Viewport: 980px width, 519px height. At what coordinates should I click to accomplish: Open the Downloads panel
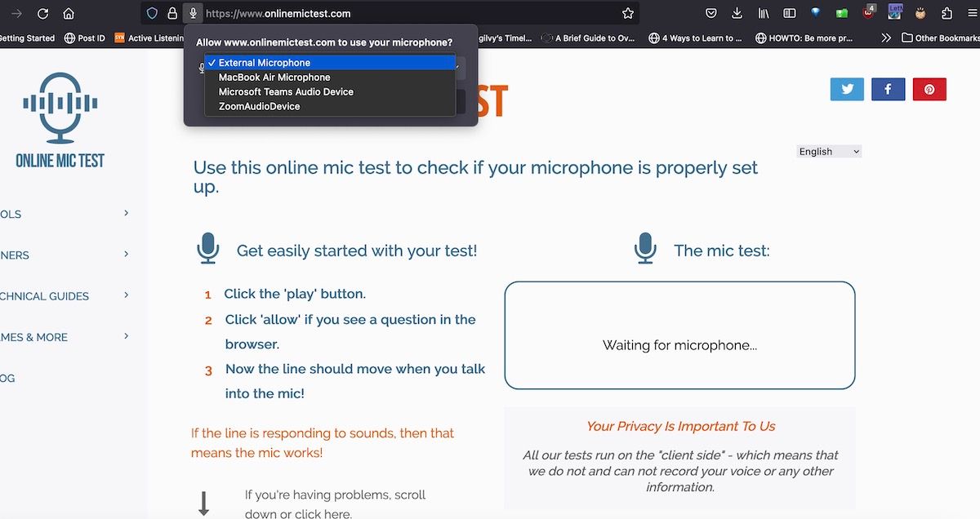pyautogui.click(x=737, y=13)
